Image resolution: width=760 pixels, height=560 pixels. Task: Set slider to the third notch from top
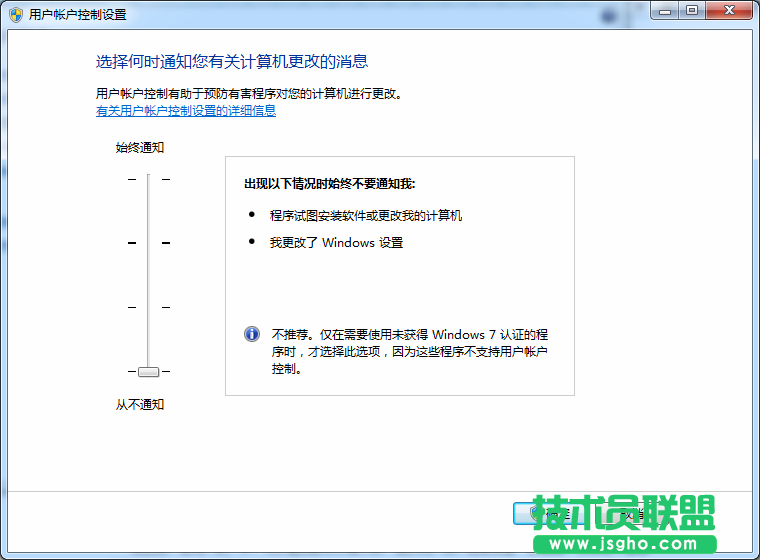point(148,307)
